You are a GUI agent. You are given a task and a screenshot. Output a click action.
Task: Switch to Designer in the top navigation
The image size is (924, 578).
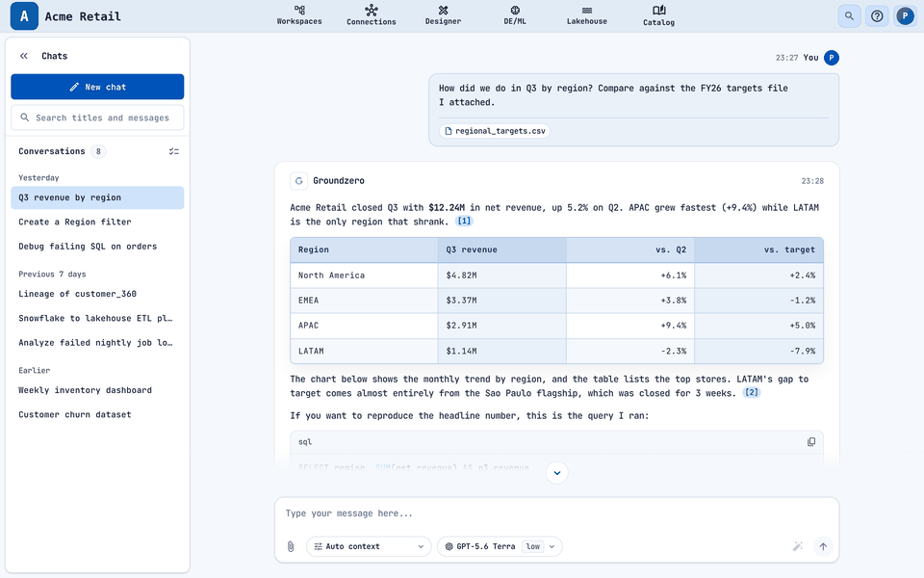(443, 16)
